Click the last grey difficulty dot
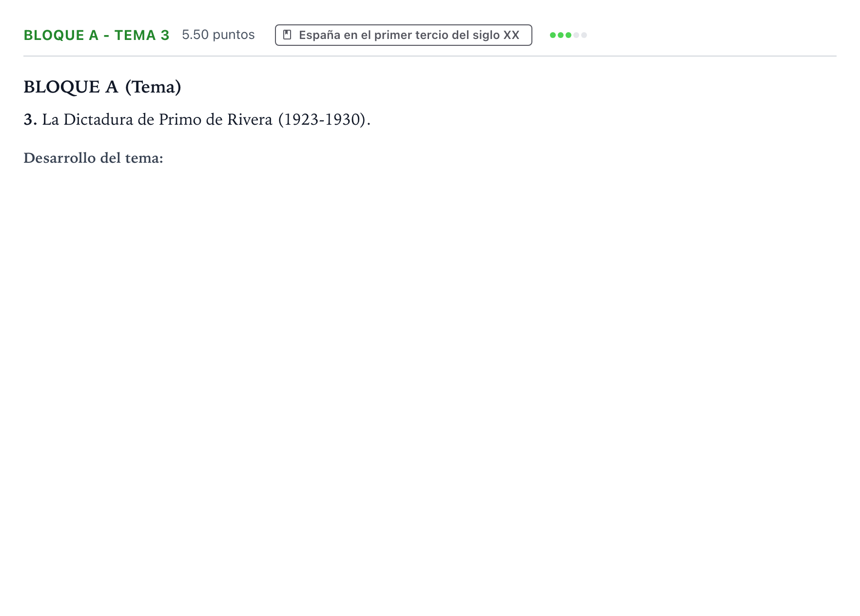The width and height of the screenshot is (860, 616). click(584, 35)
